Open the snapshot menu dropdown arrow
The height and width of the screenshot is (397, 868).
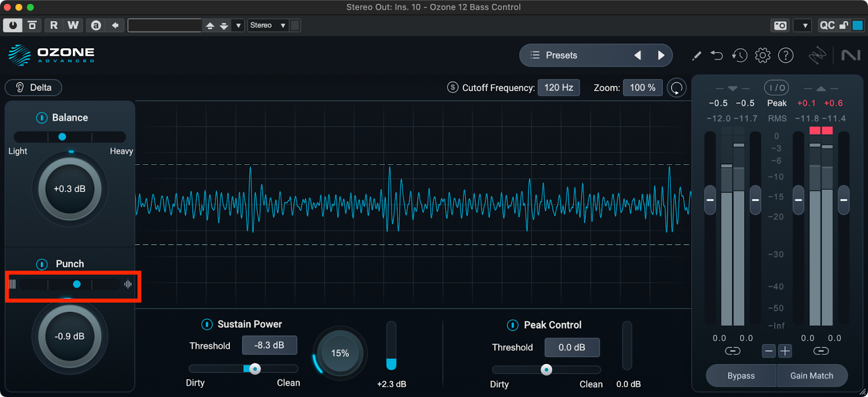pyautogui.click(x=805, y=25)
